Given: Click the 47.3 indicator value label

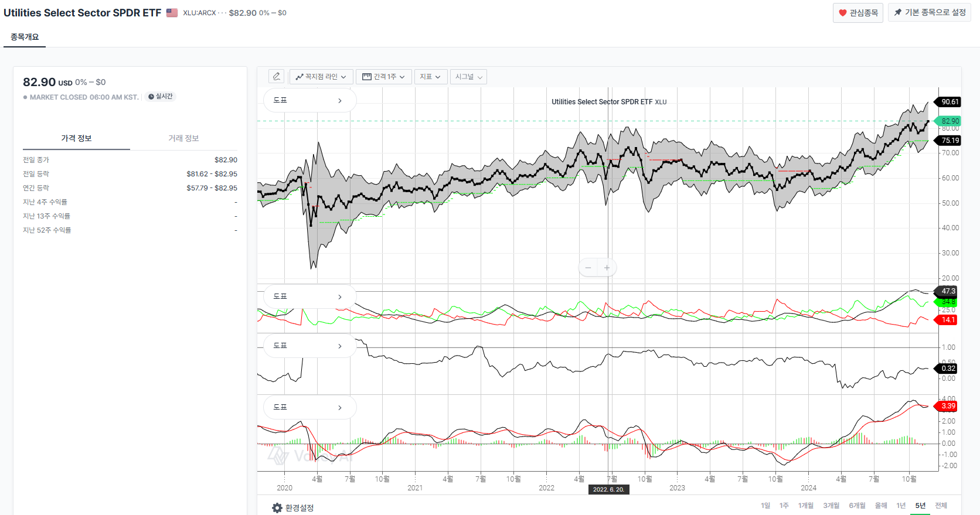Looking at the screenshot, I should [x=947, y=291].
